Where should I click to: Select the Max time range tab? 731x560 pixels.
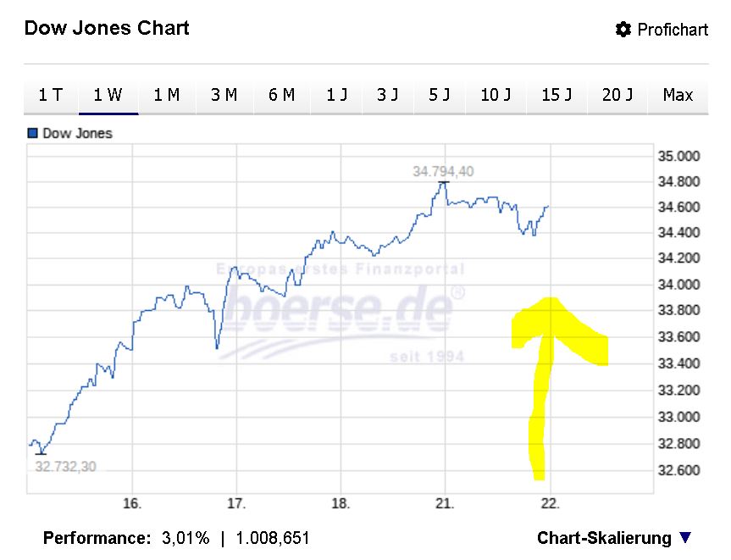(x=678, y=95)
